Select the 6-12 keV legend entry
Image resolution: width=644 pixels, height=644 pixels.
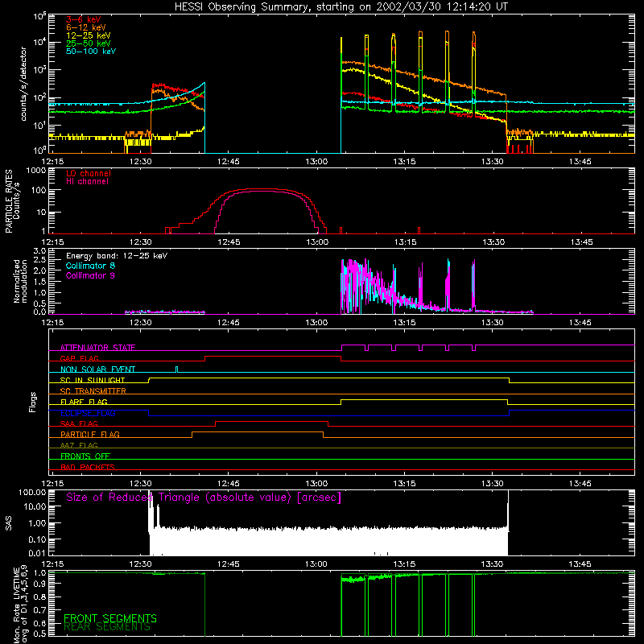pos(86,27)
